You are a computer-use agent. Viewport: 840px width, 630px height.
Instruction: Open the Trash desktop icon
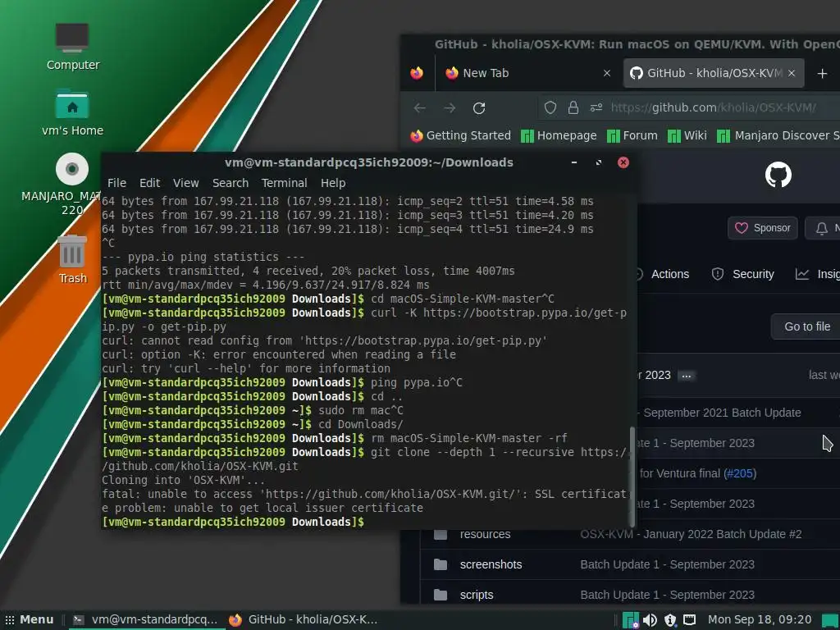point(72,259)
